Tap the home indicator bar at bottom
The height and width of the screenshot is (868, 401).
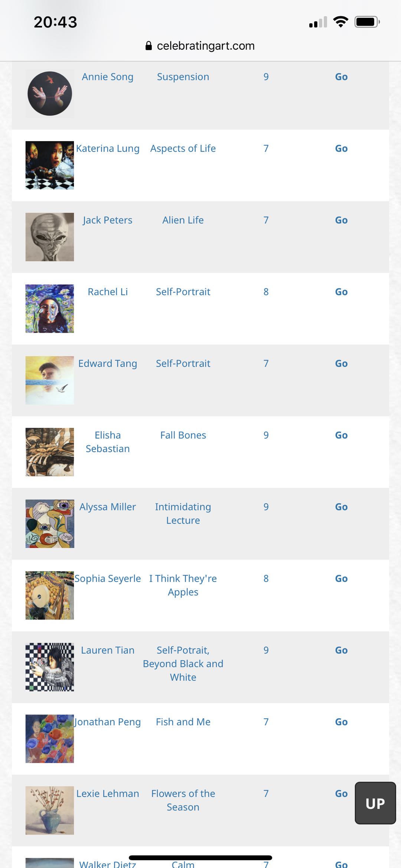pos(200,858)
